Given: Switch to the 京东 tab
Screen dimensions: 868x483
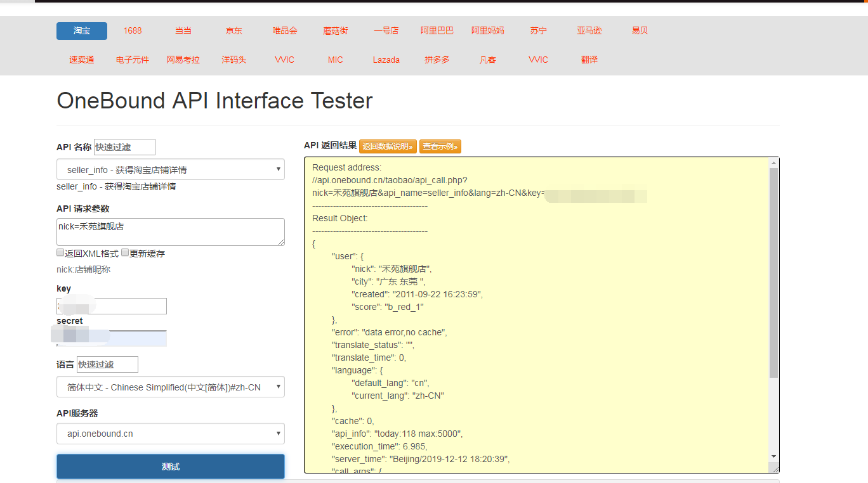Looking at the screenshot, I should (234, 31).
